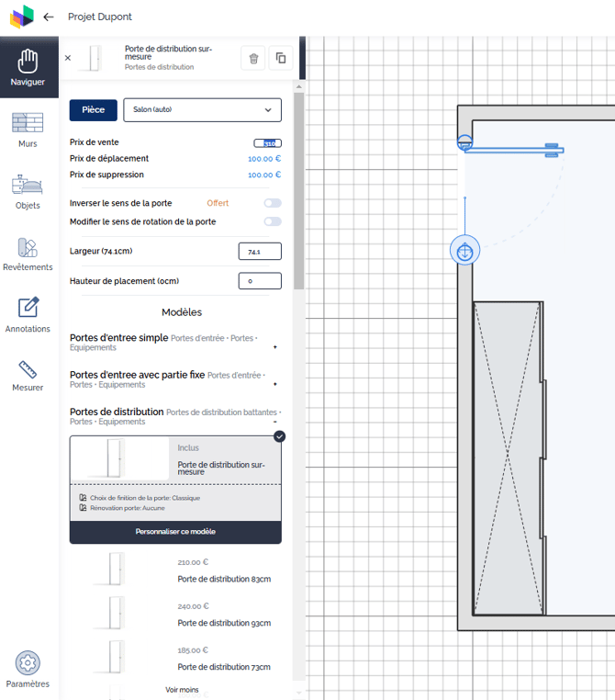Click the Projet Dupont title
615x700 pixels.
(x=100, y=17)
